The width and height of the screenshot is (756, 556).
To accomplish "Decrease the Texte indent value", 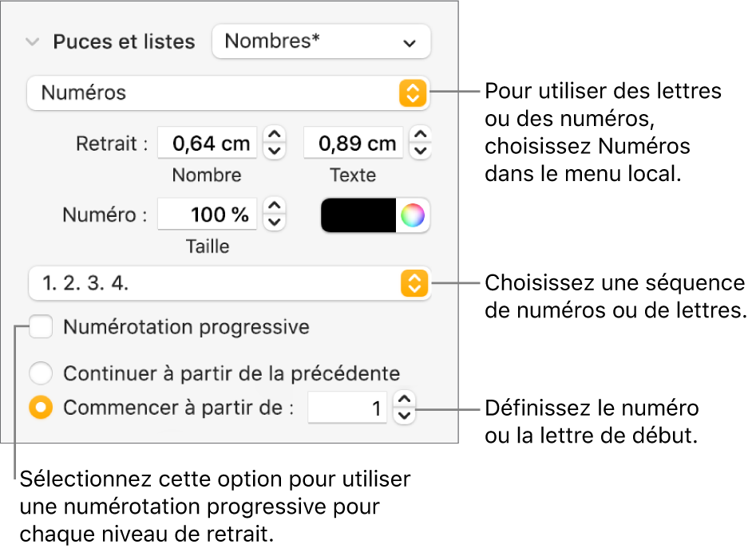I will (421, 150).
